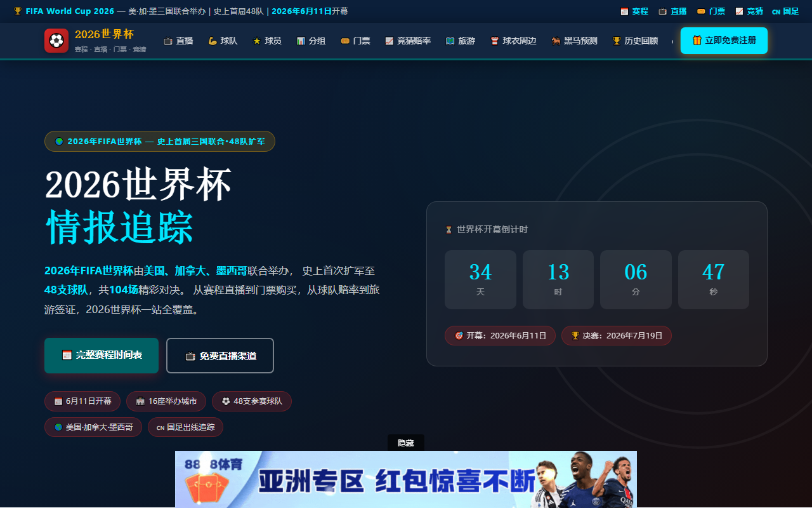Click the 直播 link in top bar
Image resolution: width=812 pixels, height=508 pixels.
point(672,11)
